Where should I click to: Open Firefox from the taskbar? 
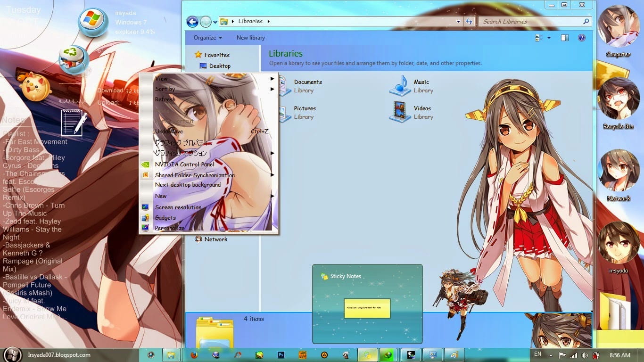pos(193,354)
